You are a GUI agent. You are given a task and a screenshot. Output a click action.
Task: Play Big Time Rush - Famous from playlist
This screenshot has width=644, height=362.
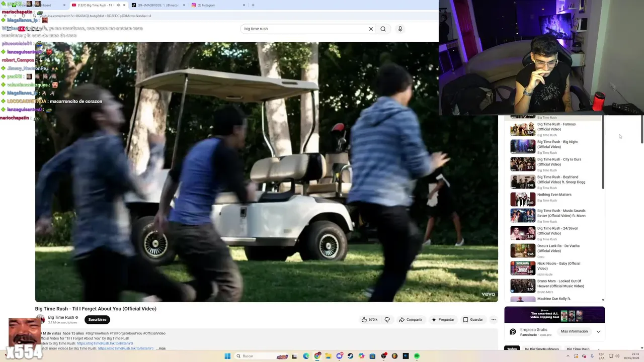tap(556, 129)
